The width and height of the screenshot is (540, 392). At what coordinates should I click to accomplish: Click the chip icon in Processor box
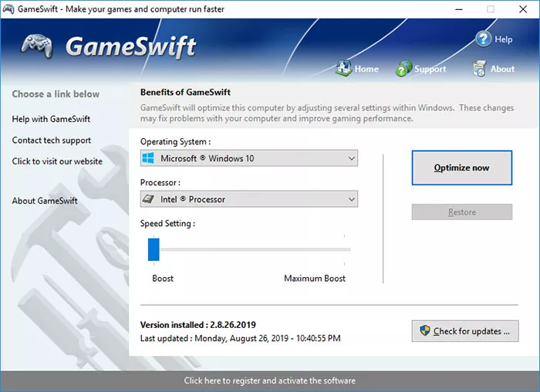[148, 199]
